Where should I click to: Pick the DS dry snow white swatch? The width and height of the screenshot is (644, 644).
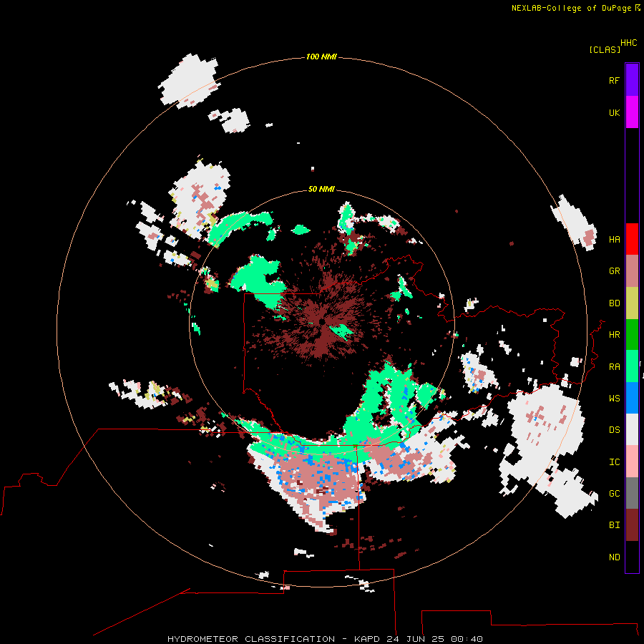coord(632,429)
